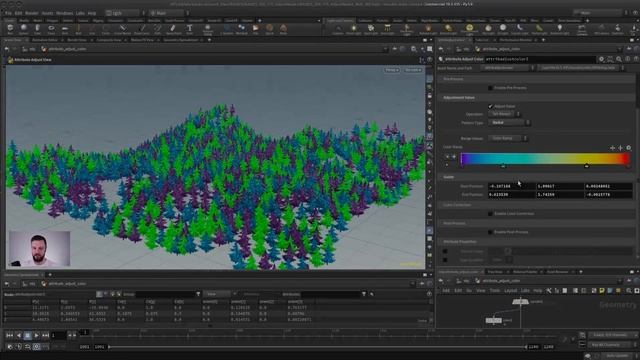Select the Tube shelf tool
This screenshot has height=360, width=640.
[37, 29]
